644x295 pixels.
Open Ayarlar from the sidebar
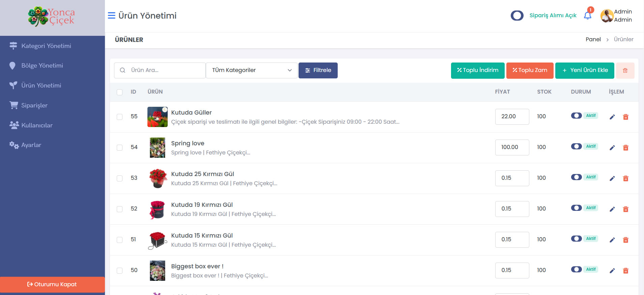(x=31, y=145)
